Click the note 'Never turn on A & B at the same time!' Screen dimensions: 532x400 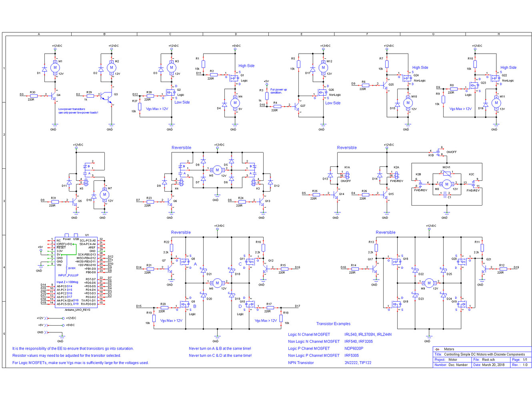click(220, 348)
